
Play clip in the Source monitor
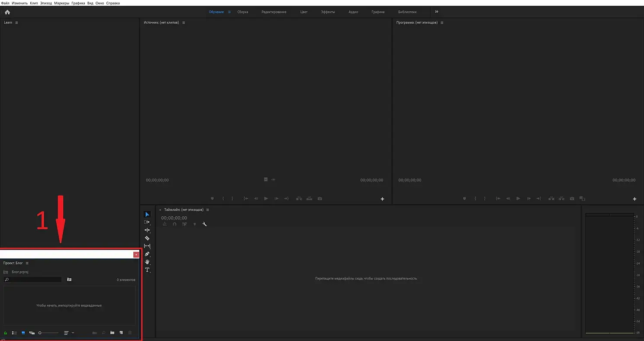(266, 199)
